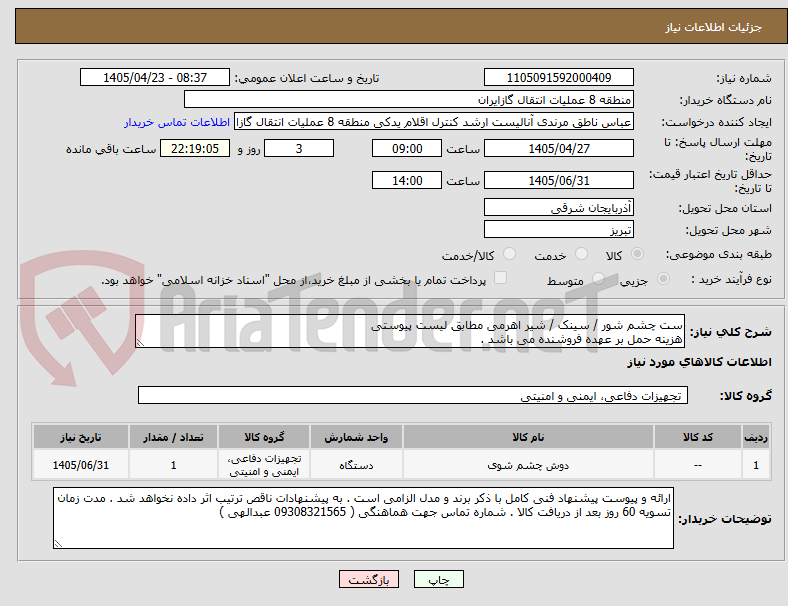788x606 pixels.
Task: Click the buyer organization name field
Action: click(409, 99)
